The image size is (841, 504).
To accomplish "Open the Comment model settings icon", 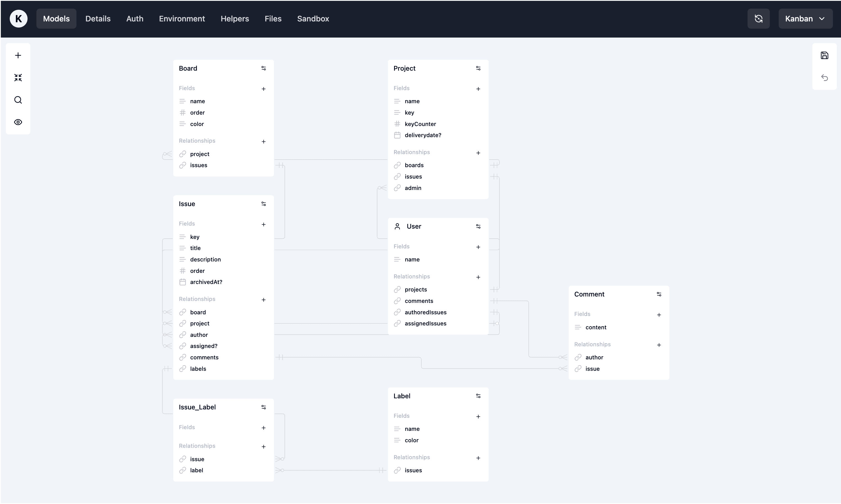I will [659, 294].
